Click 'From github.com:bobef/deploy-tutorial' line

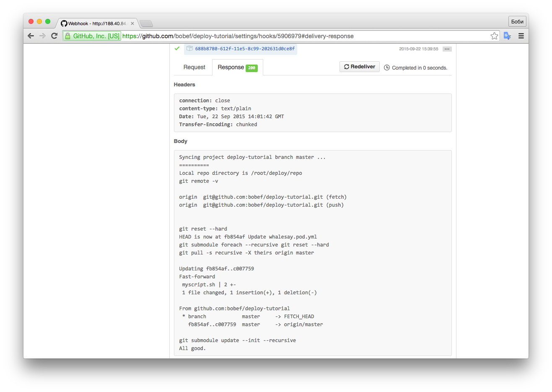point(234,309)
